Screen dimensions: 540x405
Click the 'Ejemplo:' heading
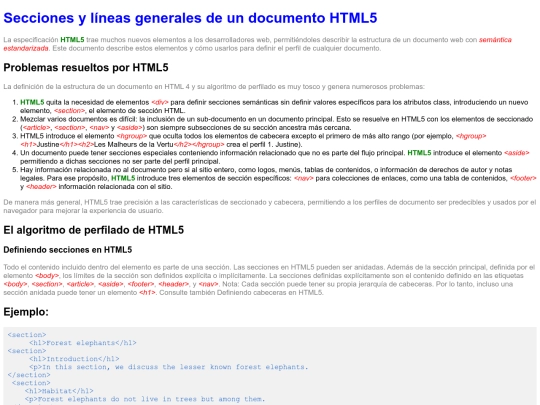[x=26, y=312]
